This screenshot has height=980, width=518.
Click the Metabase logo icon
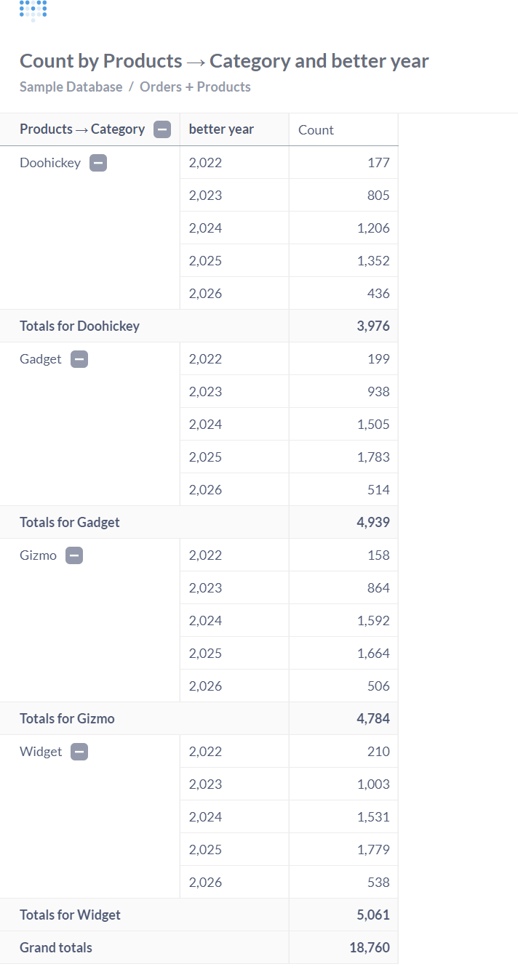coord(32,12)
